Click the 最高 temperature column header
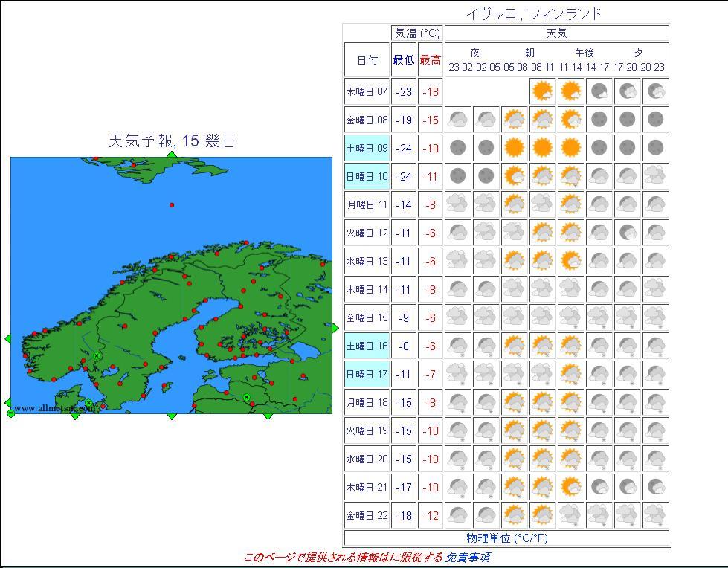 point(431,60)
